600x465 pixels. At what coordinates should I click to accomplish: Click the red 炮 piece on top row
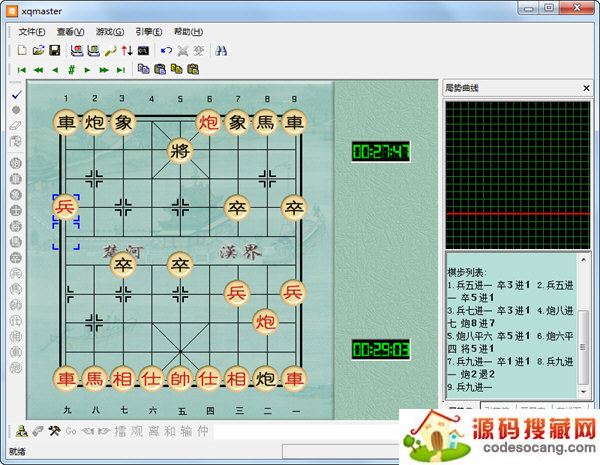(x=209, y=122)
